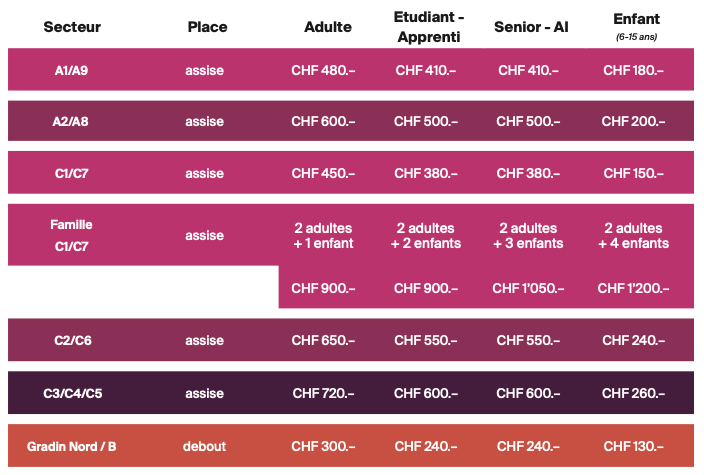
Task: Click the Famille C1/C7 sector label
Action: pyautogui.click(x=71, y=235)
